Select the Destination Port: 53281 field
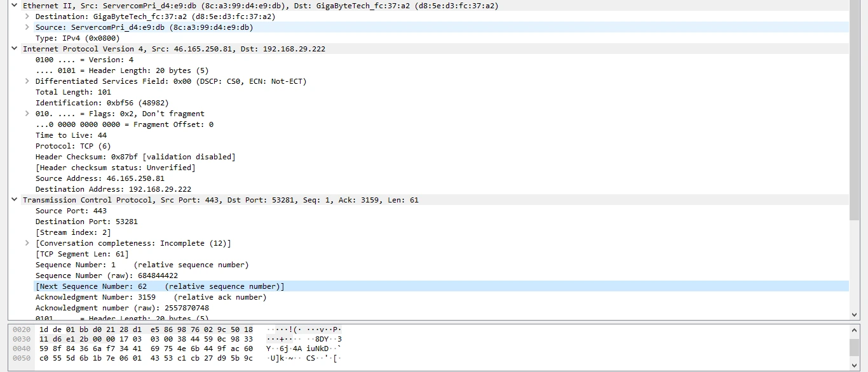This screenshot has width=868, height=372. point(86,222)
